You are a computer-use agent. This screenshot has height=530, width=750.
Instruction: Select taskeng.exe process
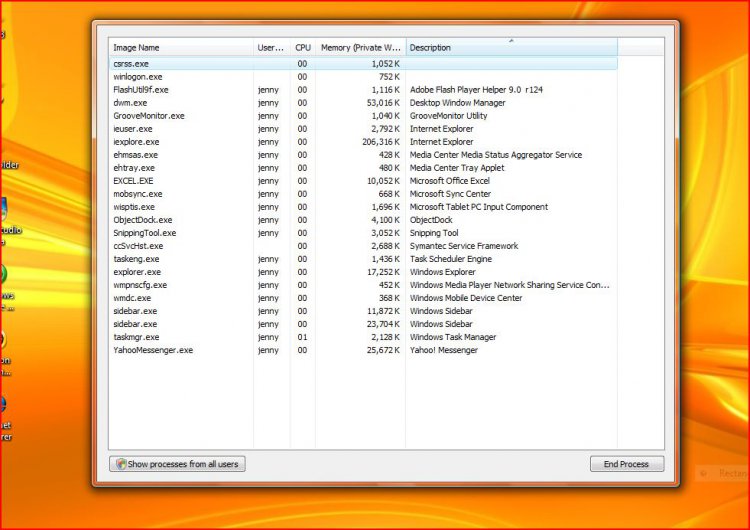pyautogui.click(x=363, y=259)
